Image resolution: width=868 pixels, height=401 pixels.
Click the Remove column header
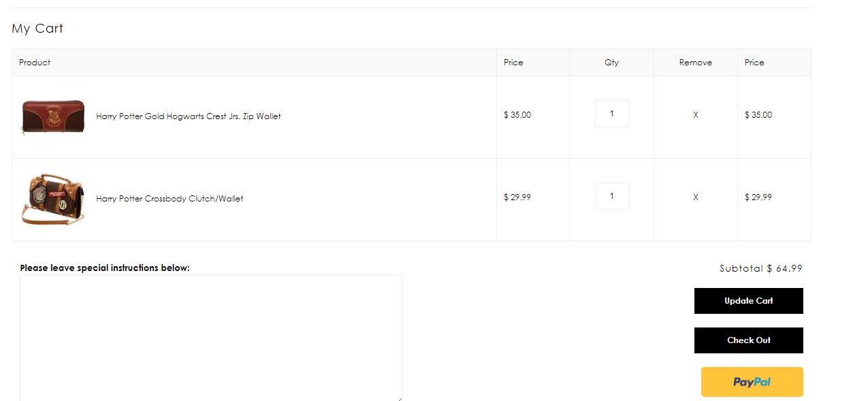coord(695,63)
